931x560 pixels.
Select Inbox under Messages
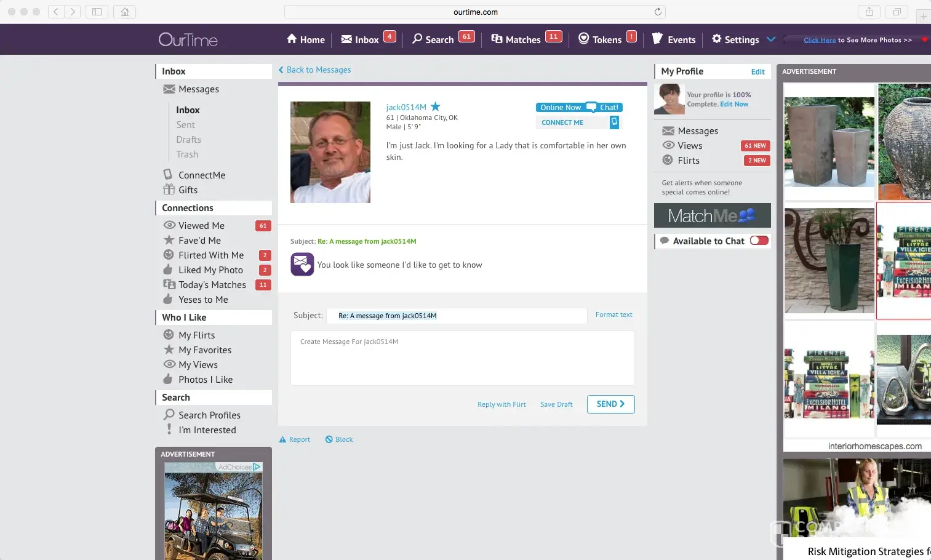pyautogui.click(x=188, y=110)
